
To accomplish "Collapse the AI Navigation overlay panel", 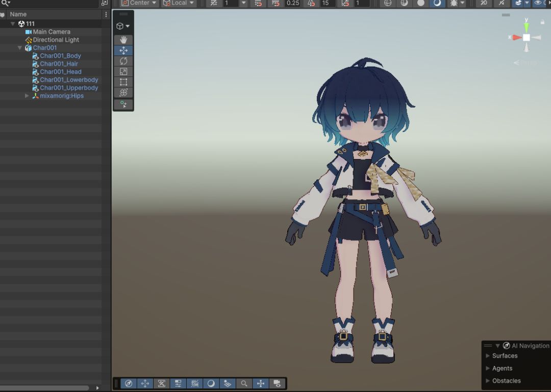I will 497,346.
